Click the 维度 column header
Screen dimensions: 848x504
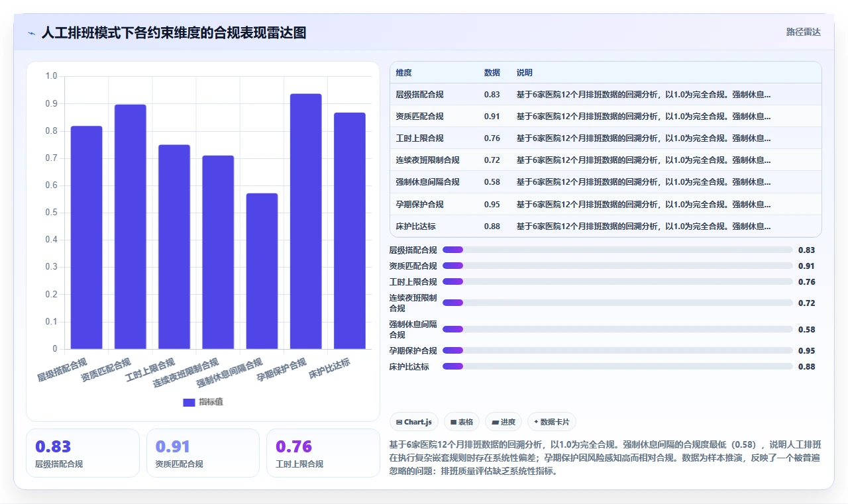click(x=403, y=73)
